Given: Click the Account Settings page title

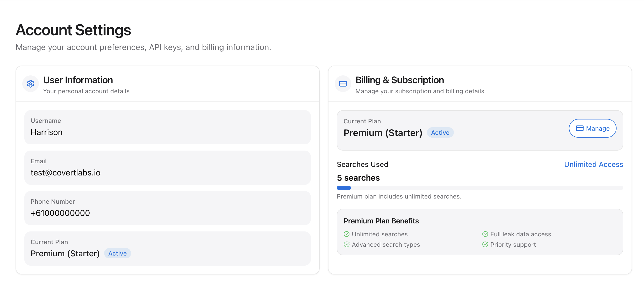Looking at the screenshot, I should point(73,30).
